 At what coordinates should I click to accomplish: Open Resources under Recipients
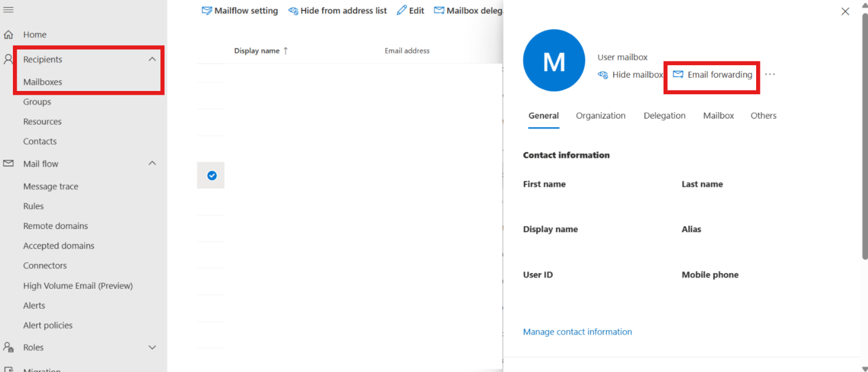click(42, 122)
